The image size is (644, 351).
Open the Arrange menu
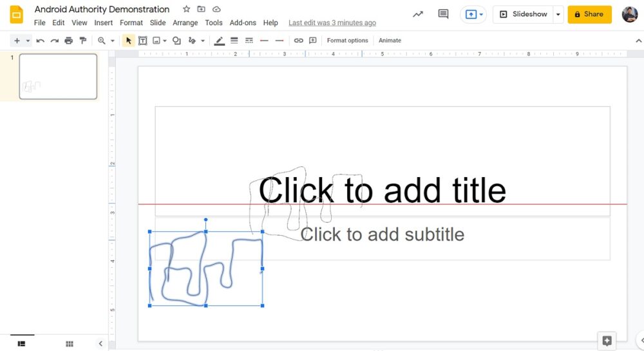pyautogui.click(x=185, y=23)
